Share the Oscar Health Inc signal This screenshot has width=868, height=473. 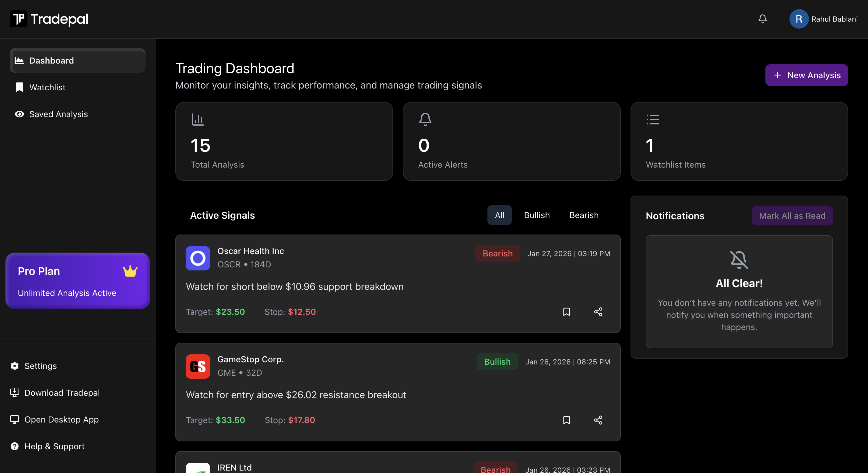[598, 312]
